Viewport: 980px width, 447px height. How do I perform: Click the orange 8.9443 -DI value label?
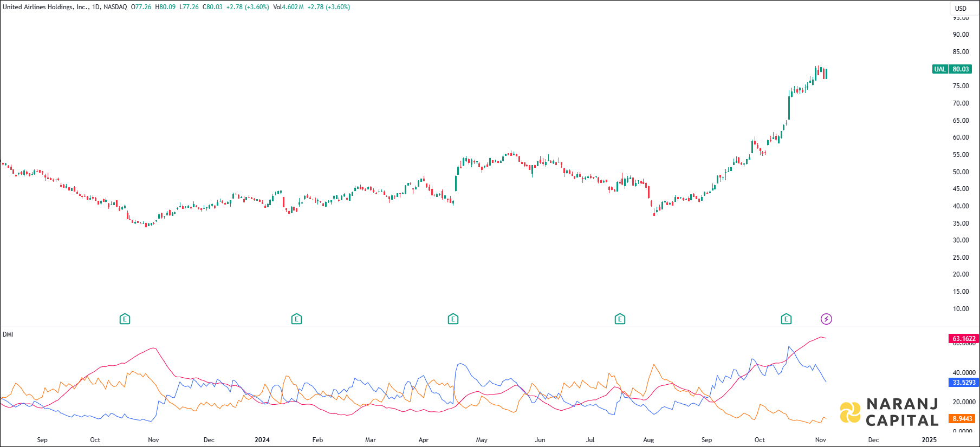click(x=963, y=419)
